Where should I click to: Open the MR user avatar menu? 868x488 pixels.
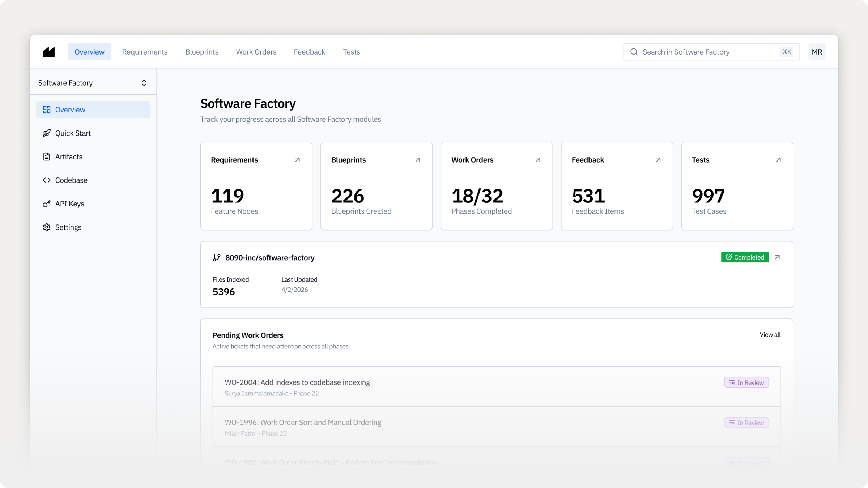click(817, 52)
